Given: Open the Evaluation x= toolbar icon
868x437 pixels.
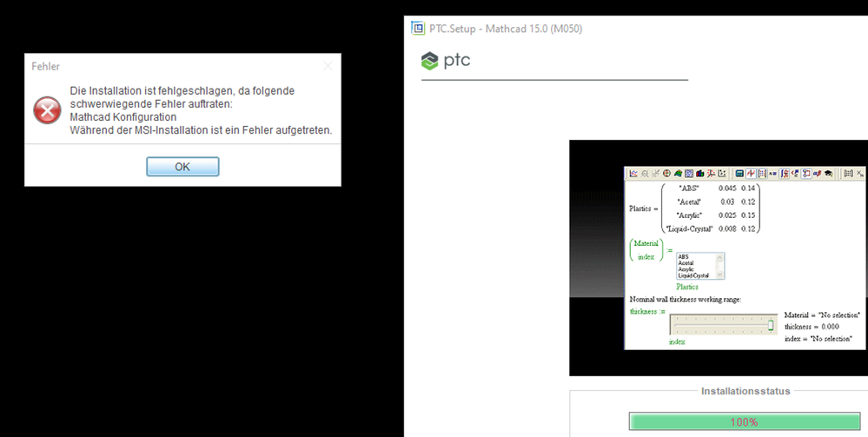Looking at the screenshot, I should [772, 174].
